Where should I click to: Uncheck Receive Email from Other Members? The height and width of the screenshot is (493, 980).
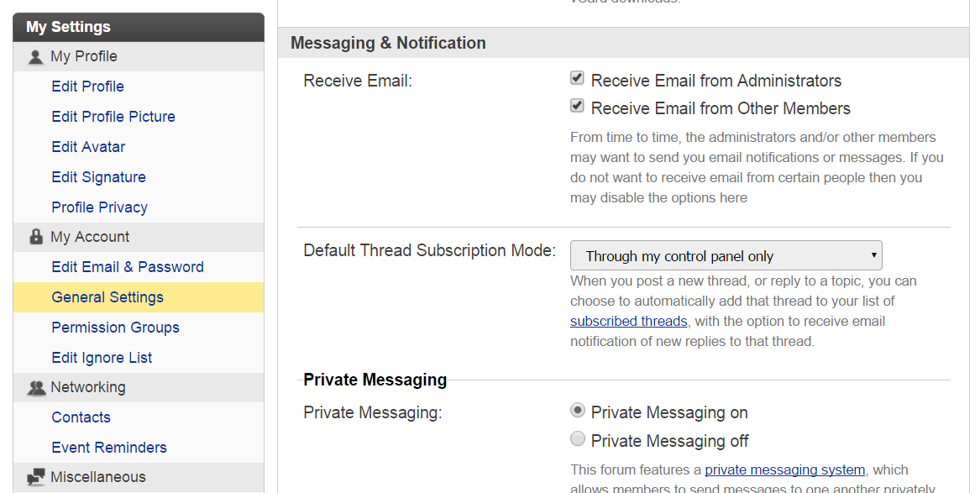577,106
